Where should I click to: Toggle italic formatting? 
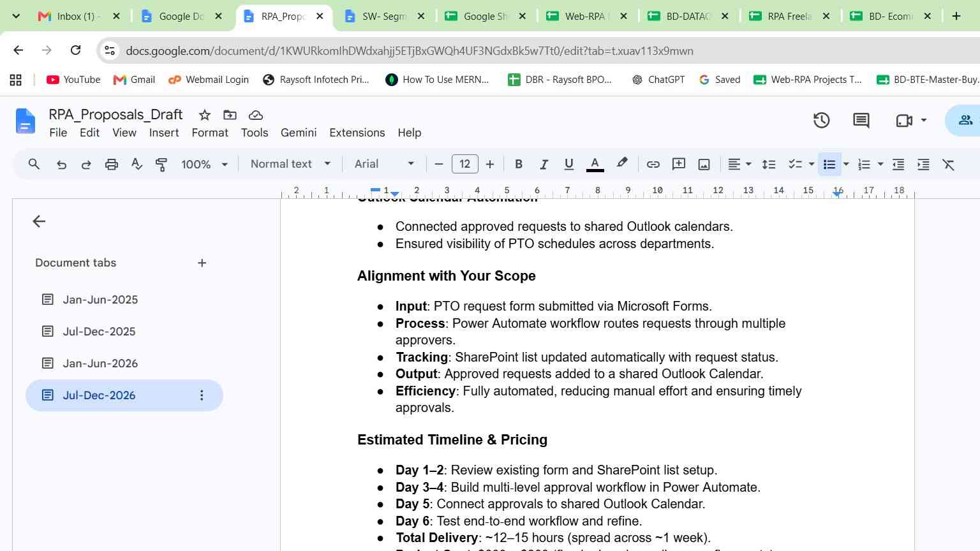tap(544, 165)
